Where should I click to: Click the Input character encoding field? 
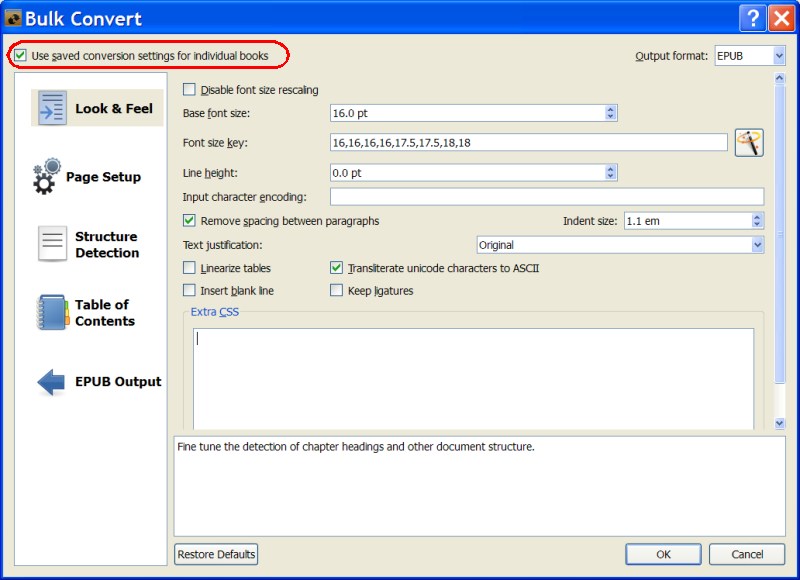547,196
